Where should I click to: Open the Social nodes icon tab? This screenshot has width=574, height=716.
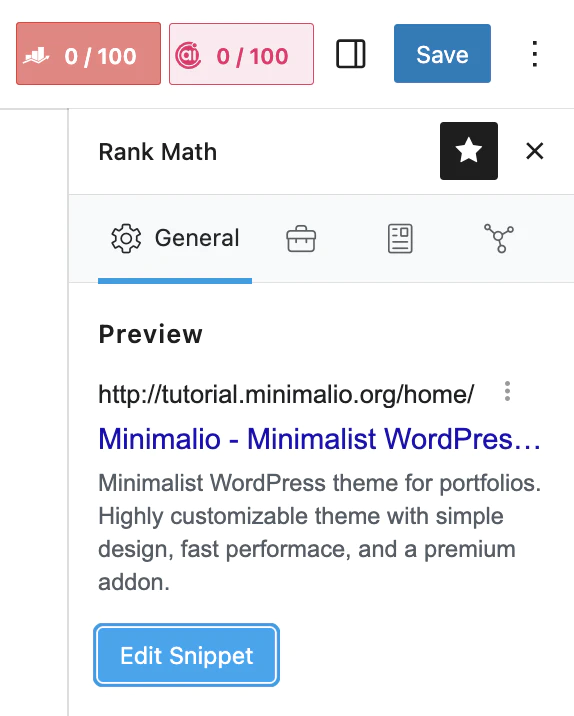point(499,239)
